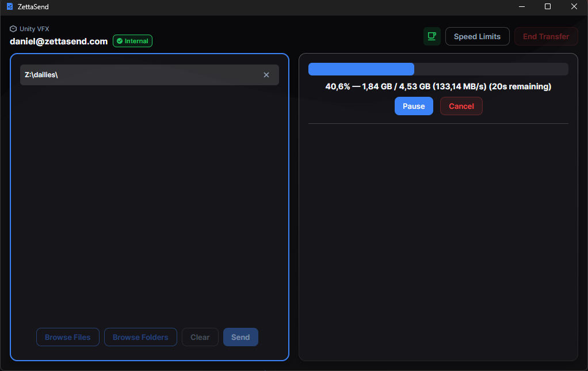Click Browse Files button

(67, 337)
